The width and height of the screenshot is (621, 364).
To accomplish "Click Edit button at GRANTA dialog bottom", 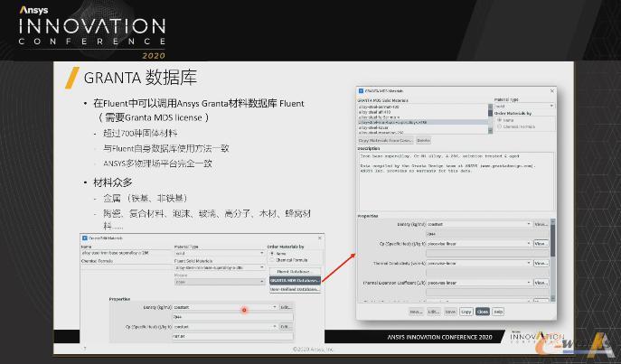I will [434, 312].
